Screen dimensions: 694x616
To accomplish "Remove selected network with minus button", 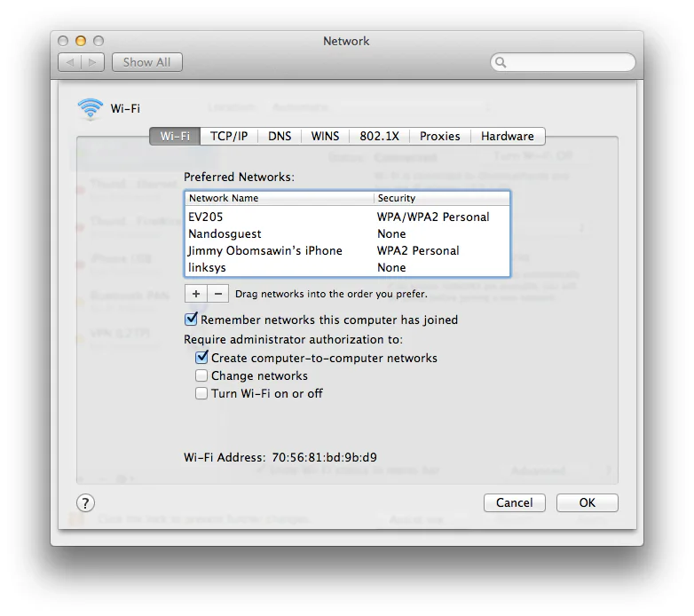I will (x=218, y=294).
